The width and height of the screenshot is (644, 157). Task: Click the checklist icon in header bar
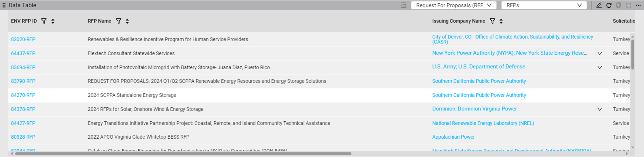[x=403, y=5]
